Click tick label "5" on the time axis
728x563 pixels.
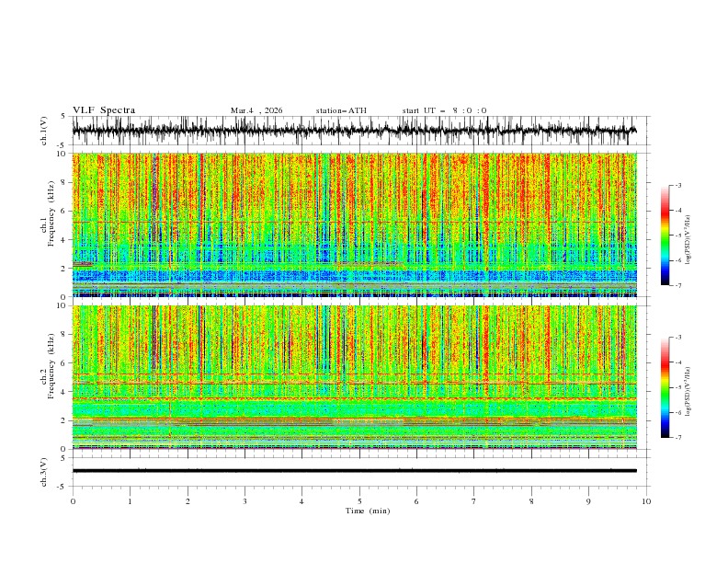(x=359, y=501)
